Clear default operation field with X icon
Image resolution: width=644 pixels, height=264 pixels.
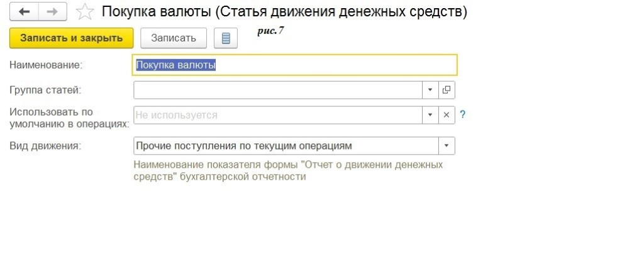pyautogui.click(x=447, y=115)
